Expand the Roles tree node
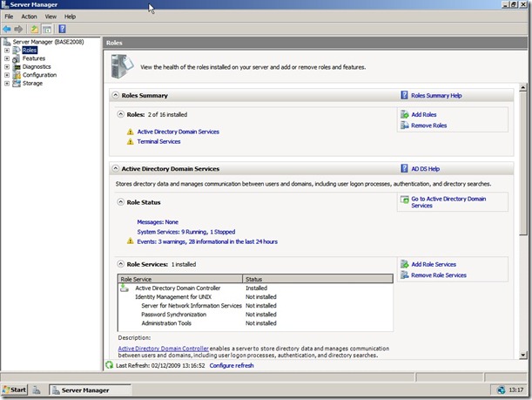The image size is (532, 400). (x=7, y=51)
